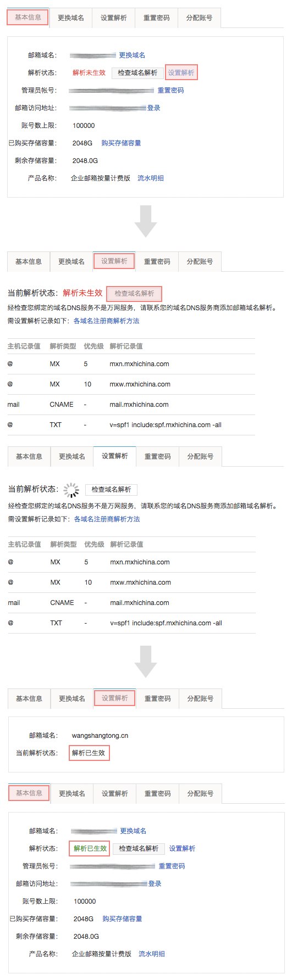Click 检查域名解析 button beside the loading spinner
The image size is (292, 980).
111,490
